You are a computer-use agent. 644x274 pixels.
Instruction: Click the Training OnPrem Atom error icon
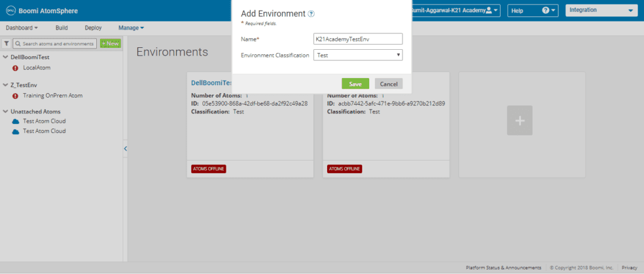pos(16,96)
